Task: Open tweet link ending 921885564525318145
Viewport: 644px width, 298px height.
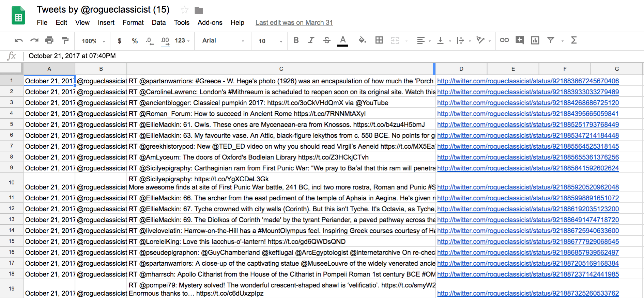Action: (x=528, y=146)
